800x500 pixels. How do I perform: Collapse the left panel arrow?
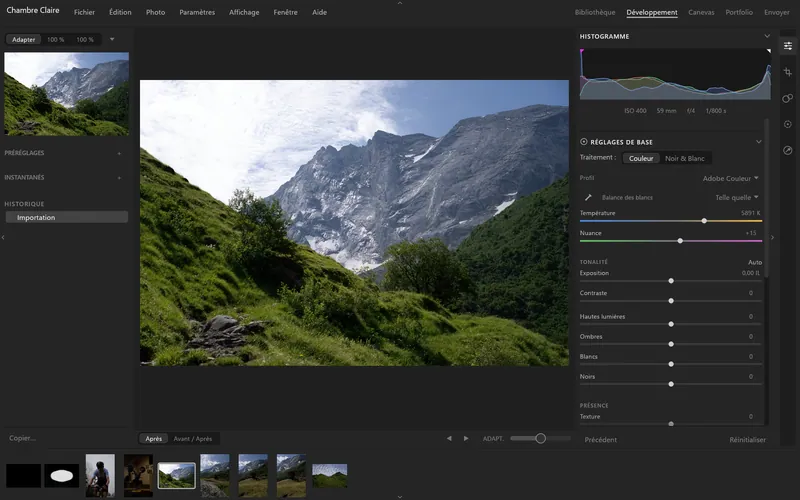coord(3,237)
